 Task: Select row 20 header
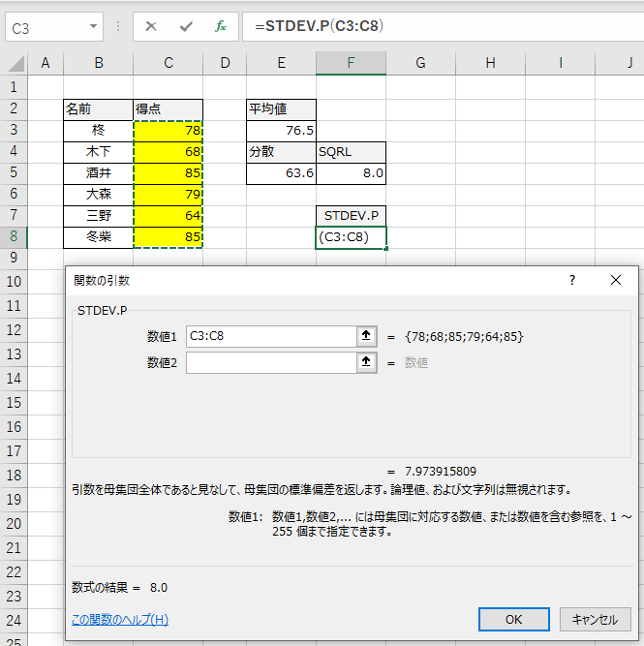coord(14,524)
